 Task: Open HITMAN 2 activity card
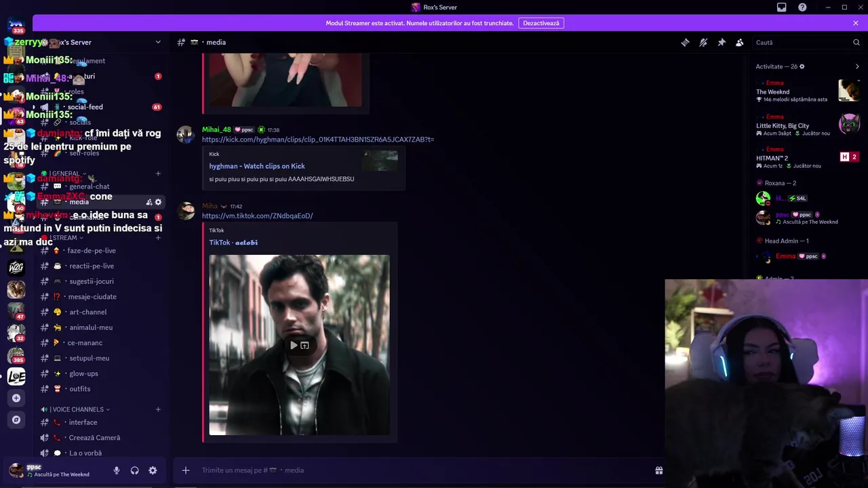click(808, 157)
